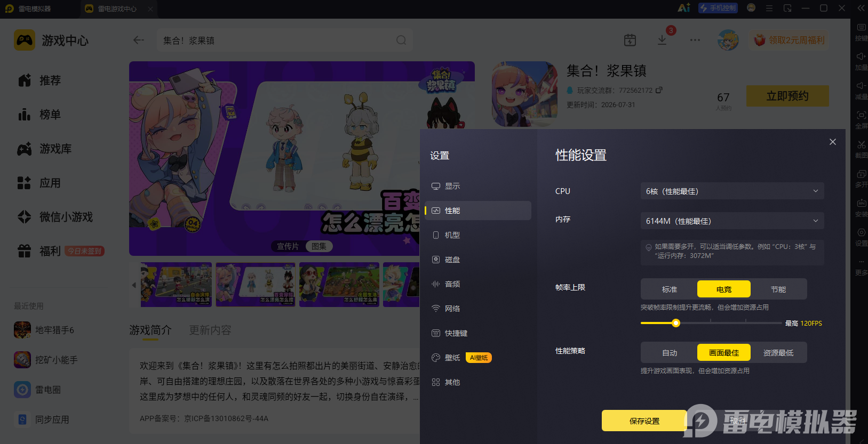Collapse the right toolbar with double-arrow
Image resolution: width=868 pixels, height=444 pixels.
click(x=861, y=8)
